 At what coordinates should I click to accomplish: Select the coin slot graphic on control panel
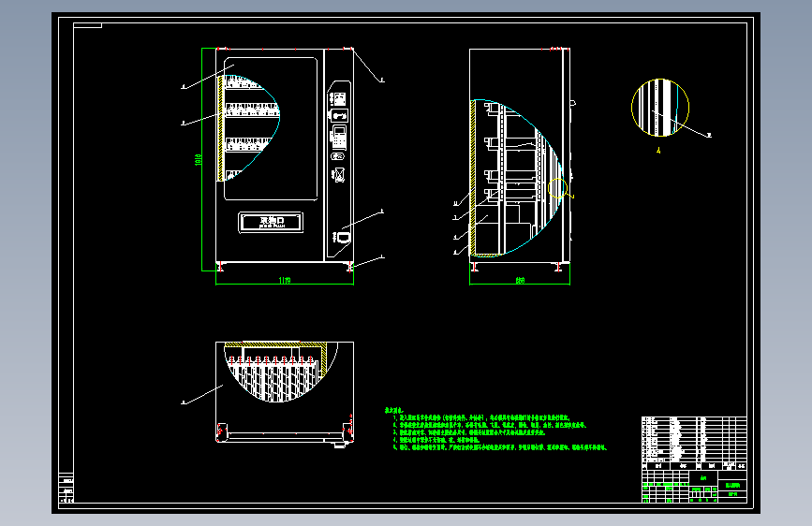(339, 115)
